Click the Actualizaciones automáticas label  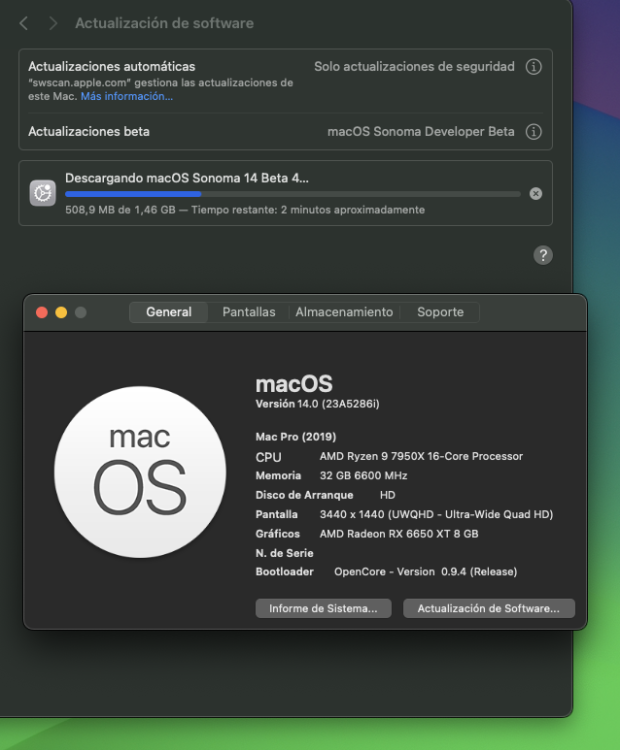(112, 66)
